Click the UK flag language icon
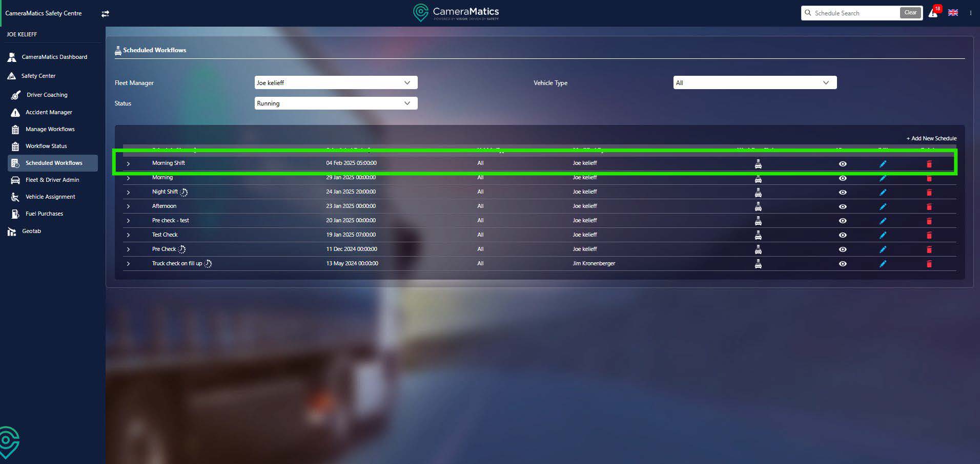Image resolution: width=980 pixels, height=464 pixels. (953, 13)
